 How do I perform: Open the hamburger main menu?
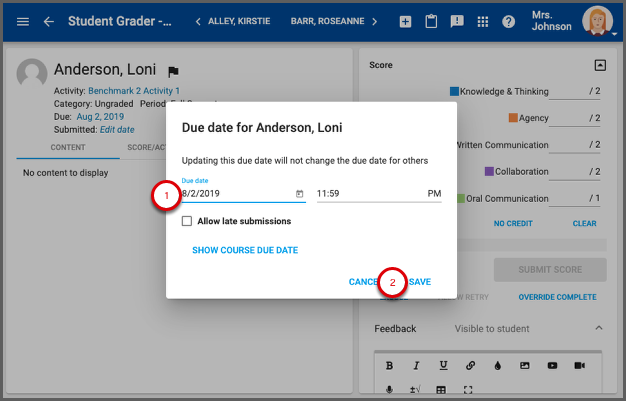click(23, 21)
